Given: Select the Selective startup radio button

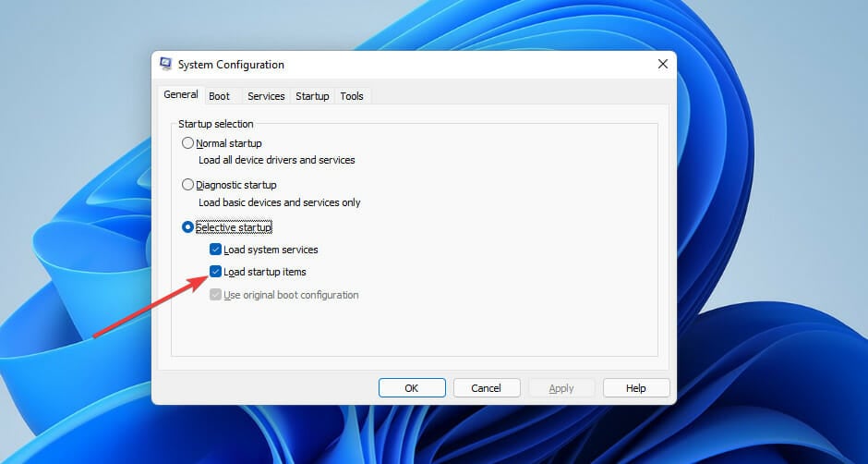Looking at the screenshot, I should click(188, 227).
